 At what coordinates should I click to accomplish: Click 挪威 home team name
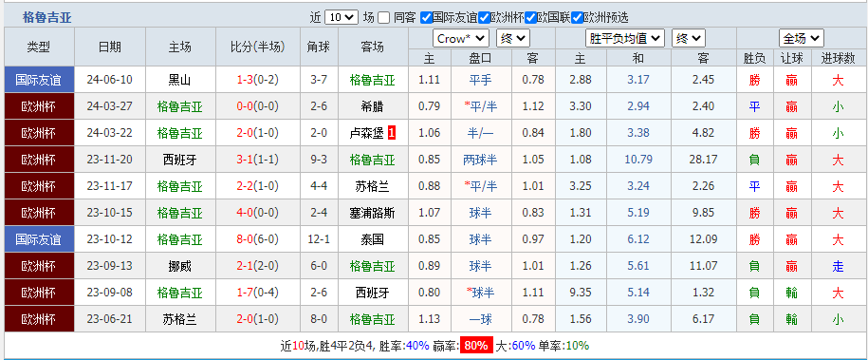tap(180, 266)
